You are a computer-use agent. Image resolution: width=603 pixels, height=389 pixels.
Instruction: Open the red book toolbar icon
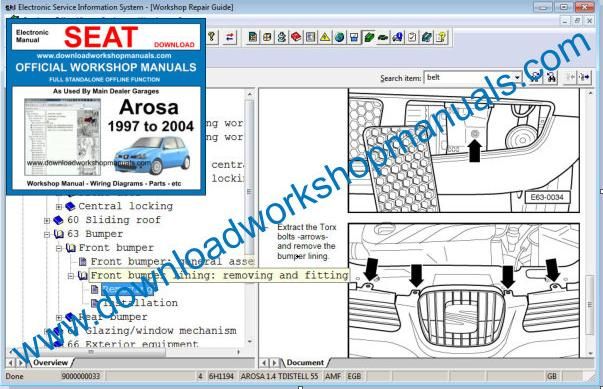point(296,37)
